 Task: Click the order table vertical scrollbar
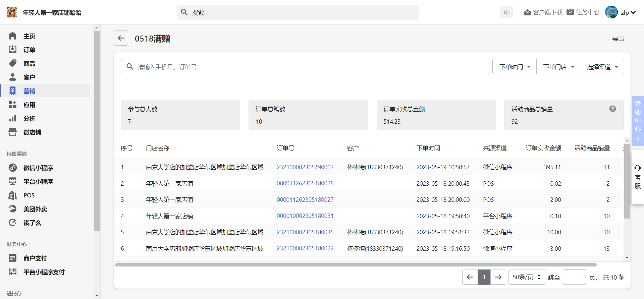click(627, 181)
